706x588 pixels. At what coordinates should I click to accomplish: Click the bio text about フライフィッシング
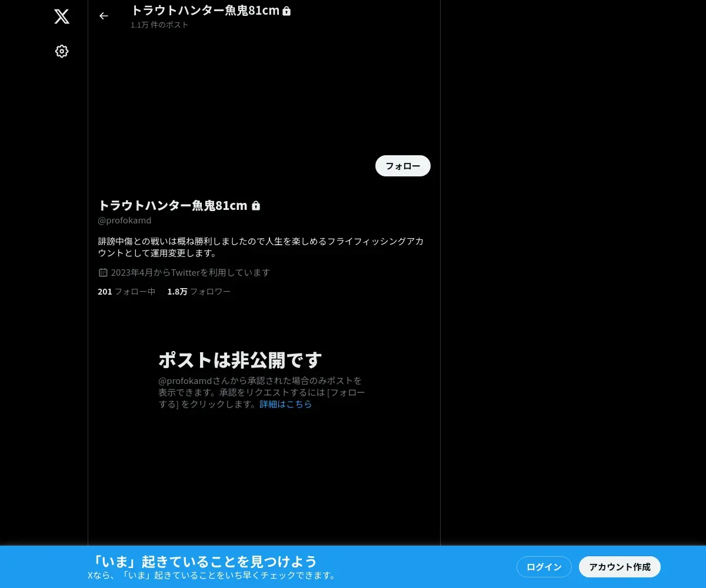coord(261,247)
